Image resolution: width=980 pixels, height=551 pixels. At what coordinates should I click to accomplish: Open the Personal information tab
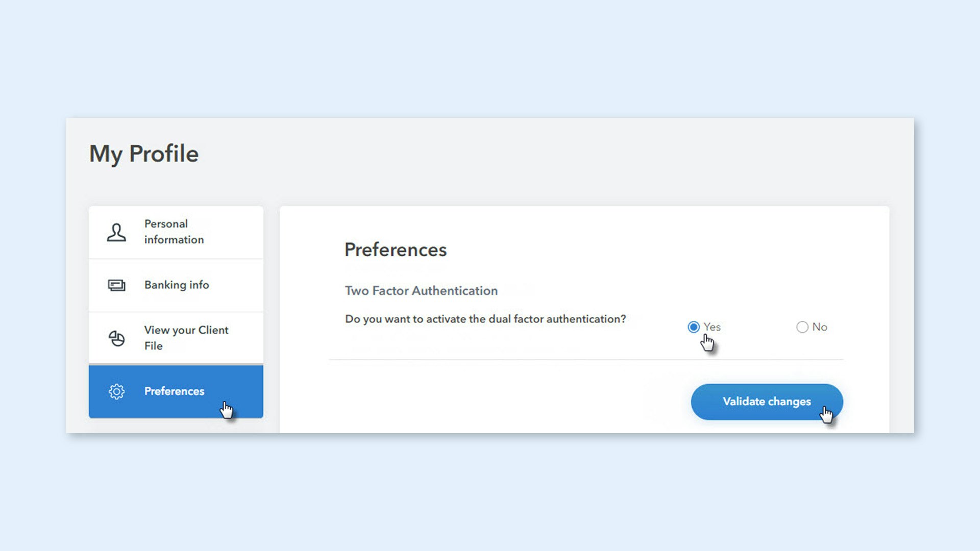[x=174, y=232]
